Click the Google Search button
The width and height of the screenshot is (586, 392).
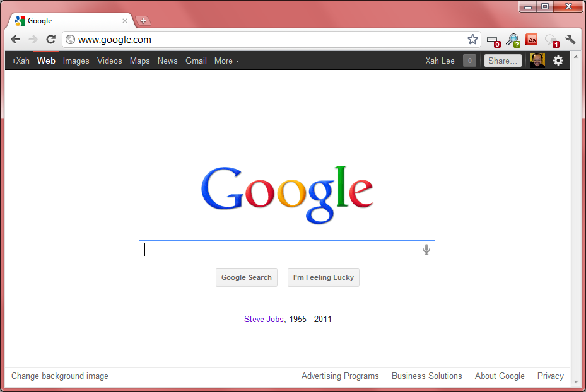pos(246,277)
